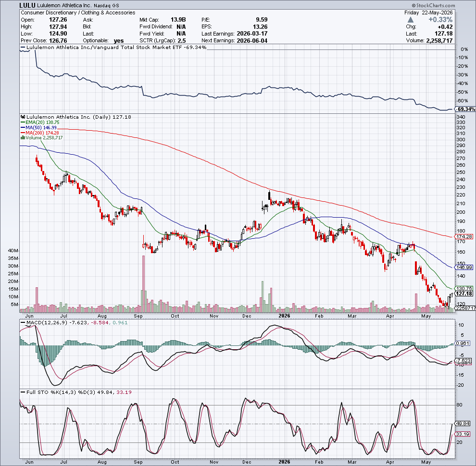Click the 2026 year label on price chart axis
The height and width of the screenshot is (466, 476).
(285, 316)
